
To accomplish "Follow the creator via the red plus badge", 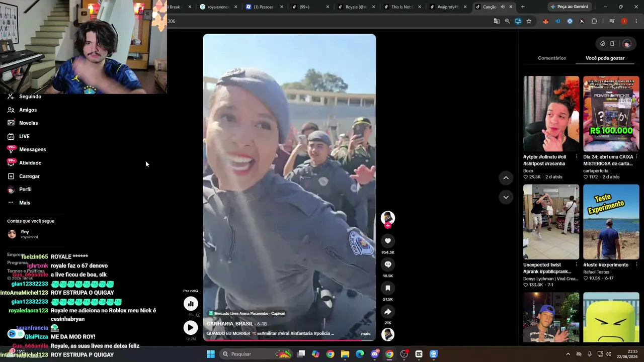I will 387,226.
